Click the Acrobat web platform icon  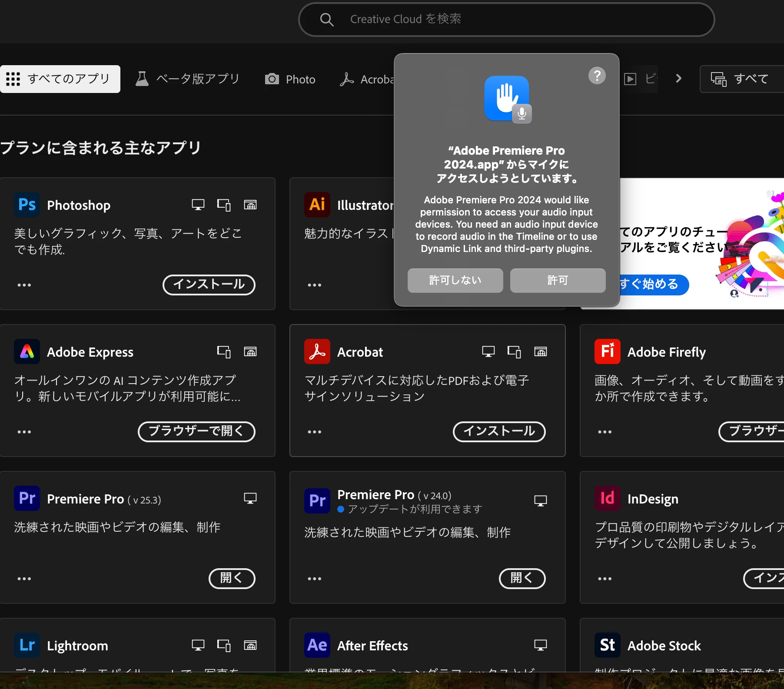(x=541, y=351)
